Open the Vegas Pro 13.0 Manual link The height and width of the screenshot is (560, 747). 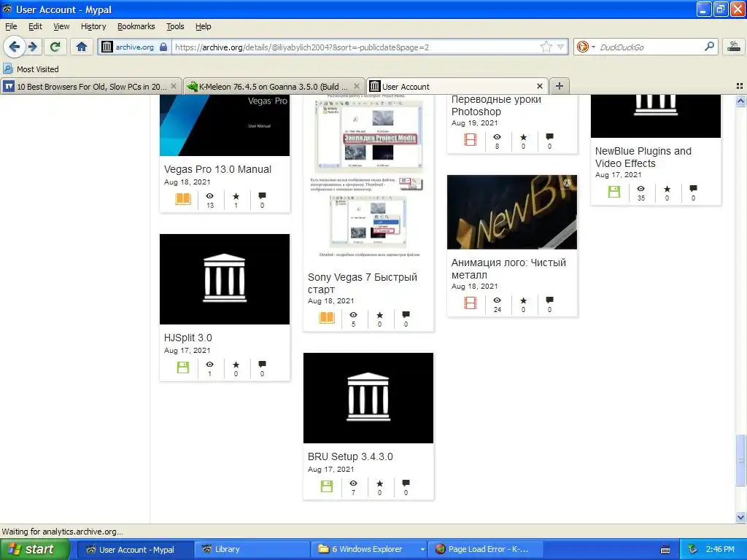point(217,169)
